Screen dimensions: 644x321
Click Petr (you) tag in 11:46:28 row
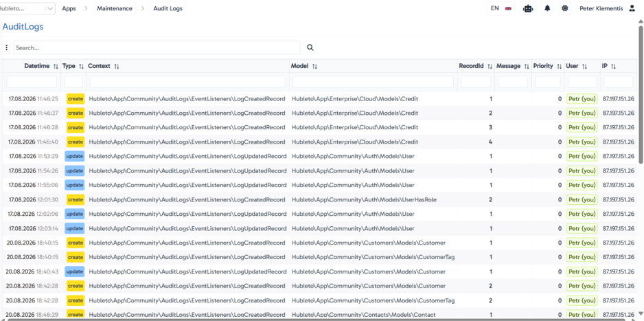(x=582, y=127)
